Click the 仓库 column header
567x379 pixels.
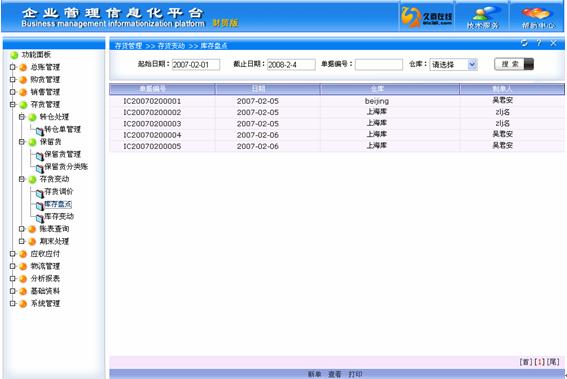390,89
